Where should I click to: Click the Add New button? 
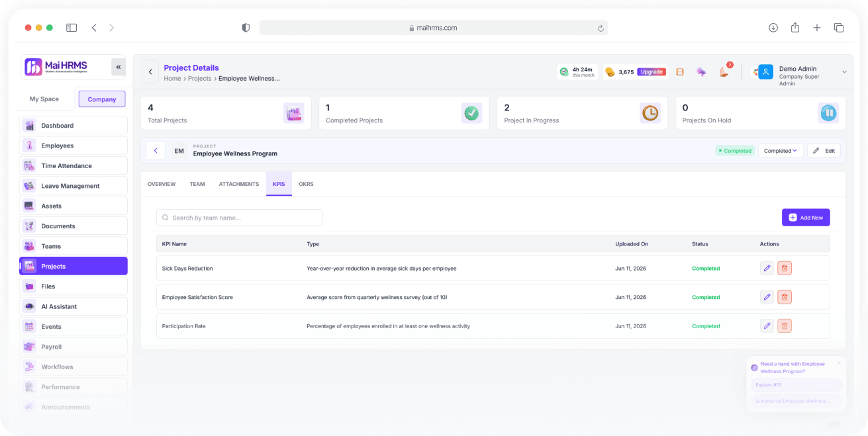tap(806, 218)
